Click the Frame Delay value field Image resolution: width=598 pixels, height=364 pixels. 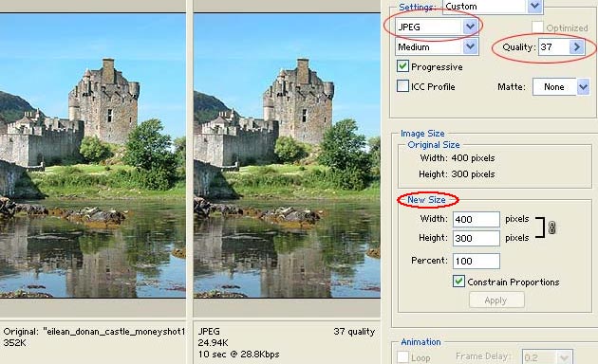[540, 357]
